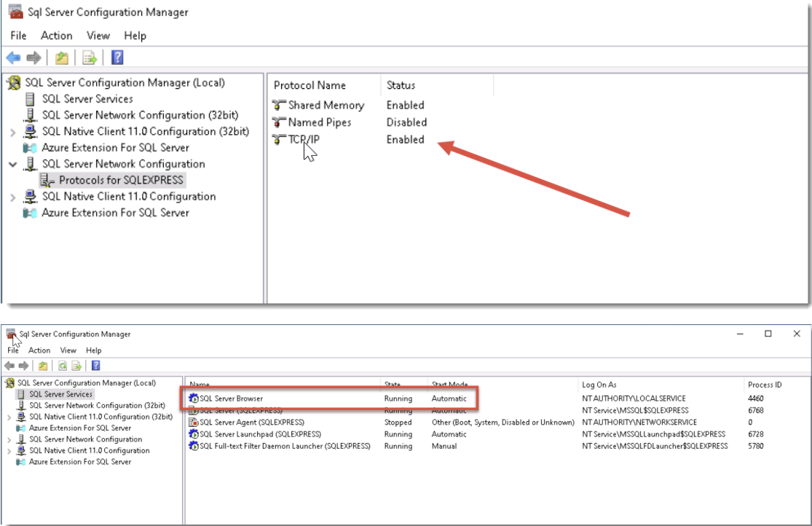Select SQL Server Services in bottom window tree
812x526 pixels.
click(x=60, y=394)
